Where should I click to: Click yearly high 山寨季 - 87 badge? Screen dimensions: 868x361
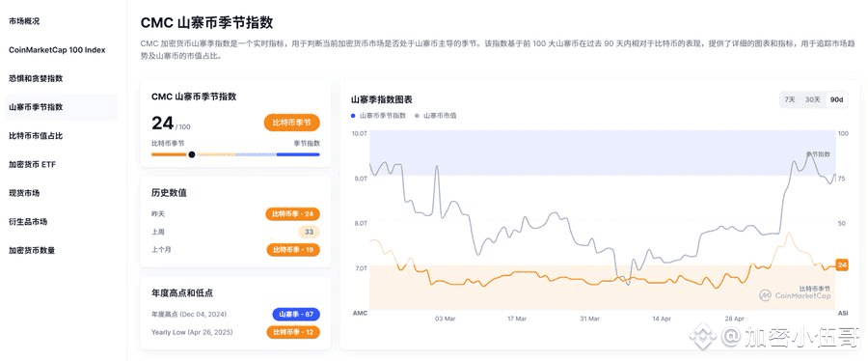point(296,315)
